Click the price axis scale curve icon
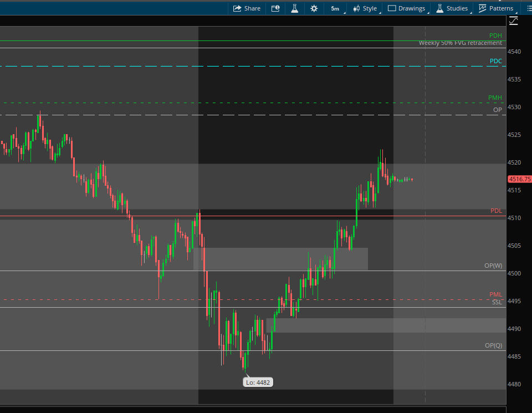Viewport: 532px width, 413px height. (513, 21)
